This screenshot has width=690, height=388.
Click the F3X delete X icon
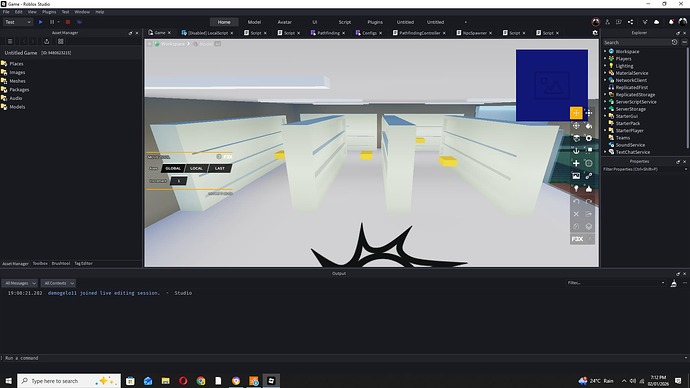point(576,214)
